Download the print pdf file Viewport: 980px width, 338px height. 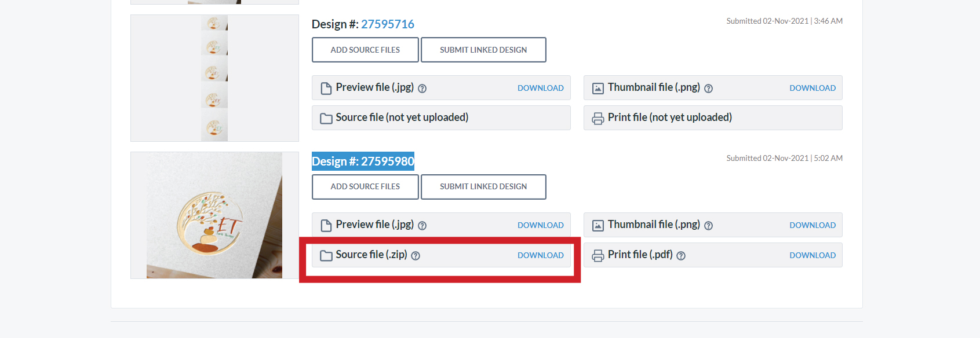click(812, 255)
